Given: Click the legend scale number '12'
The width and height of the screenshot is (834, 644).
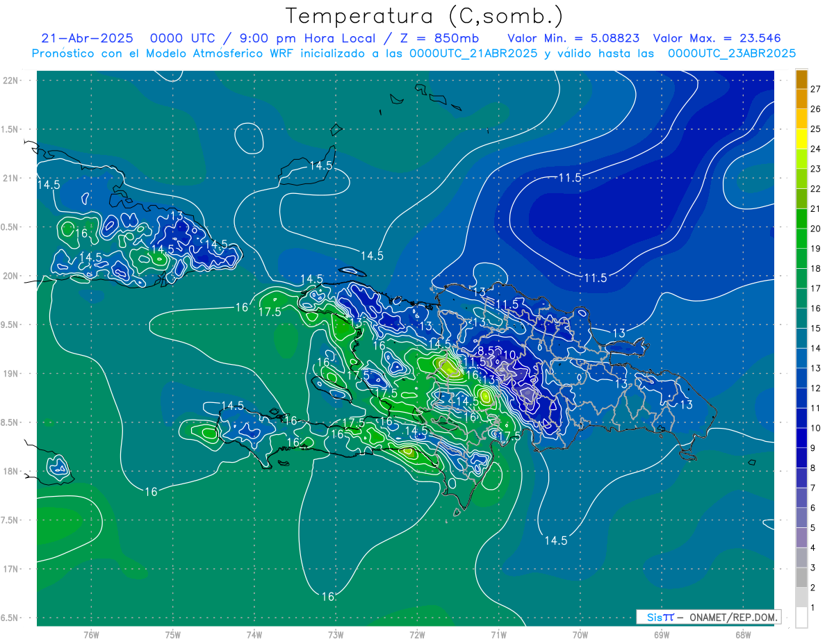Looking at the screenshot, I should (x=816, y=388).
